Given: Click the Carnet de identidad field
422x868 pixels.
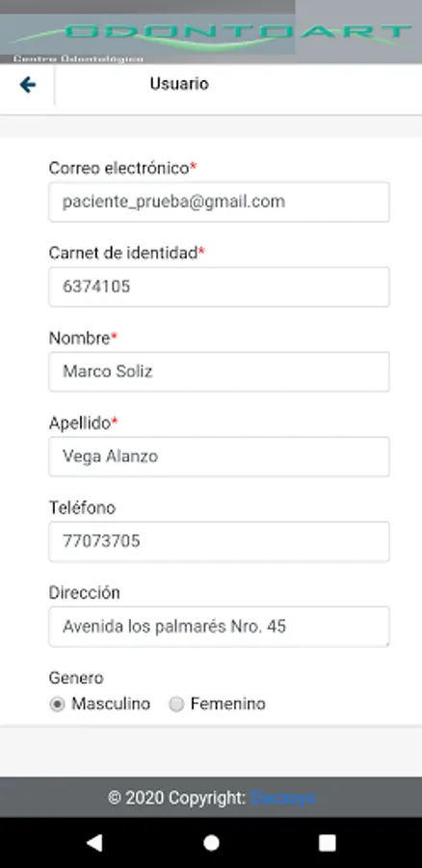Looking at the screenshot, I should coord(219,286).
